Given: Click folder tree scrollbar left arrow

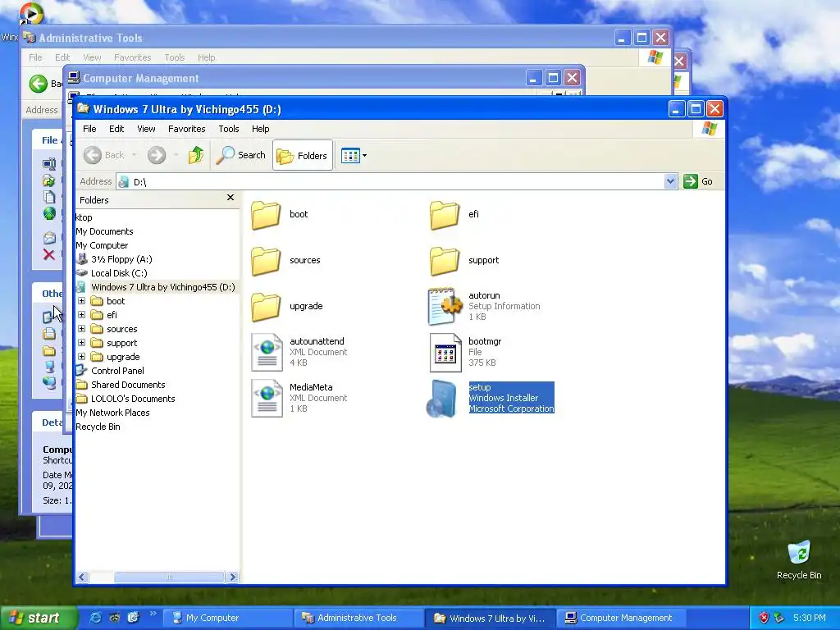Looking at the screenshot, I should (82, 577).
